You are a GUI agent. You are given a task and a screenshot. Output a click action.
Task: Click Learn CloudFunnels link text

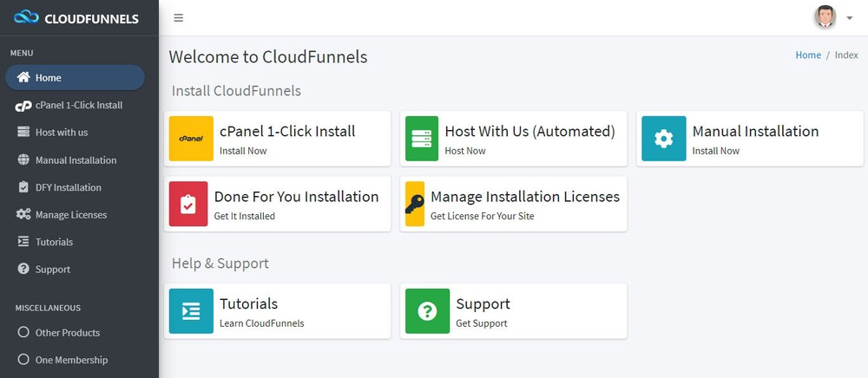point(262,323)
